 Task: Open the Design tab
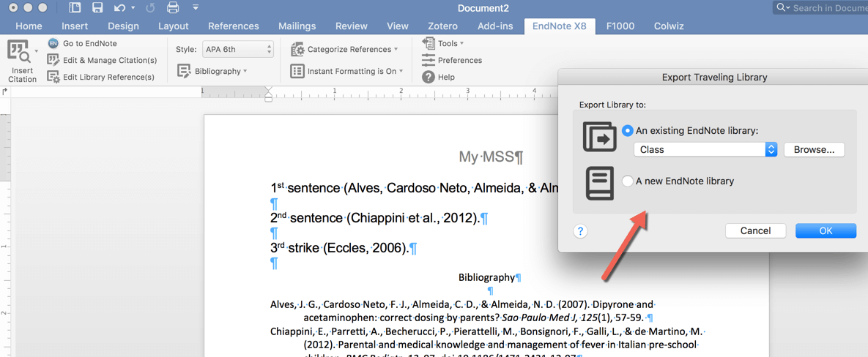pyautogui.click(x=124, y=26)
